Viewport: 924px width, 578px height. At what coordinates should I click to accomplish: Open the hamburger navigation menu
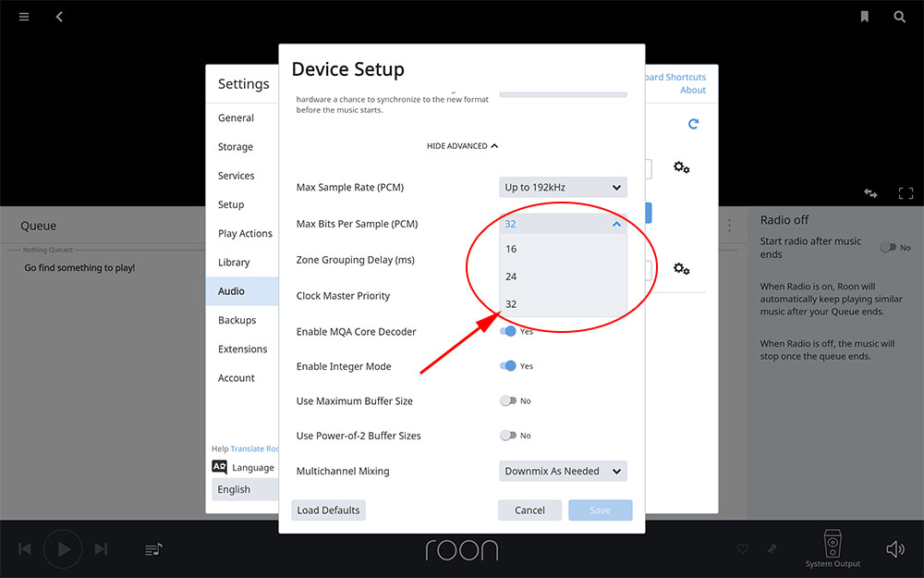click(x=24, y=17)
